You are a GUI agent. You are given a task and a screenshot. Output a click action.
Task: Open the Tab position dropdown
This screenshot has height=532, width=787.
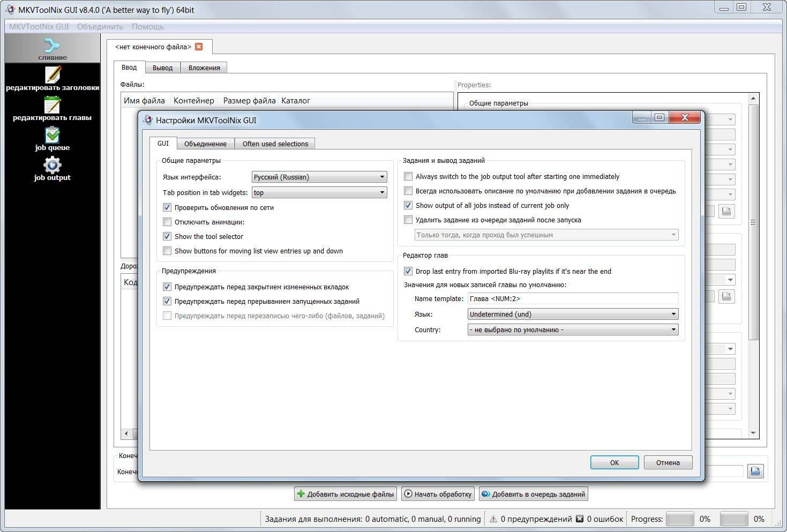[x=319, y=192]
